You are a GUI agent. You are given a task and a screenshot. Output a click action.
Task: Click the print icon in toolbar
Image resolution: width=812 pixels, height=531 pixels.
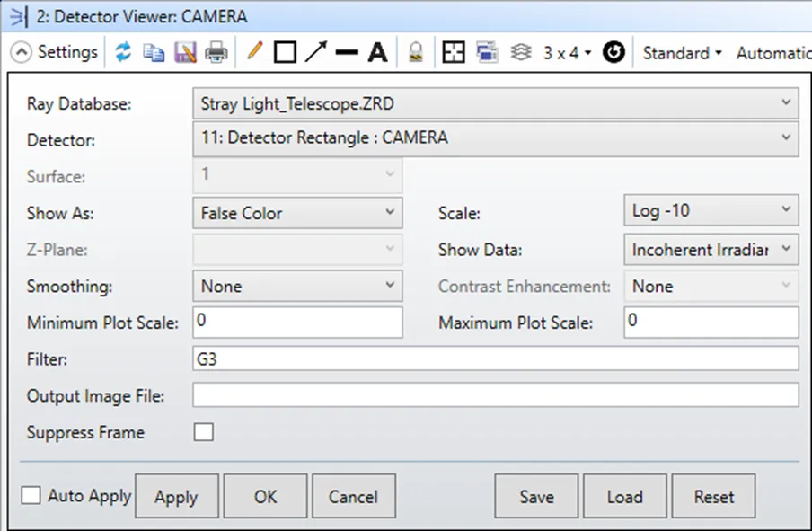pyautogui.click(x=216, y=53)
